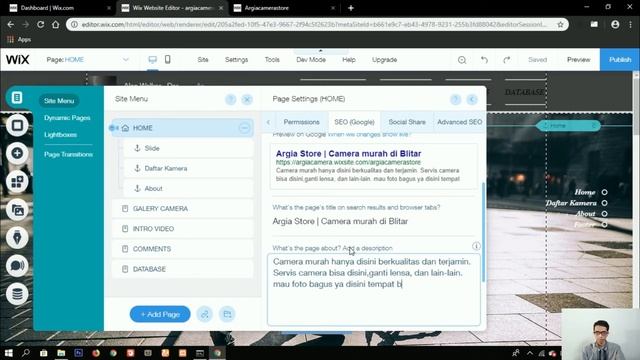Screen dimensions: 640x360
Task: Open the Blog pen sidebar icon
Action: [x=17, y=238]
